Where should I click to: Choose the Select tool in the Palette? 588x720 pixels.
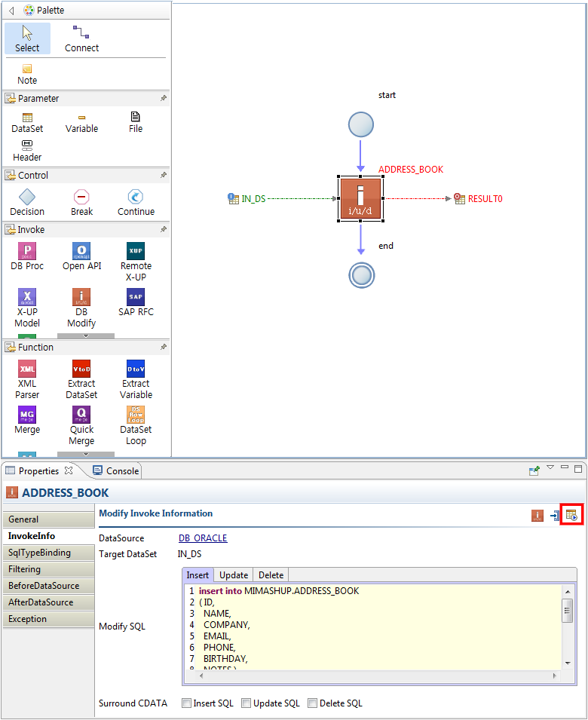pos(27,38)
